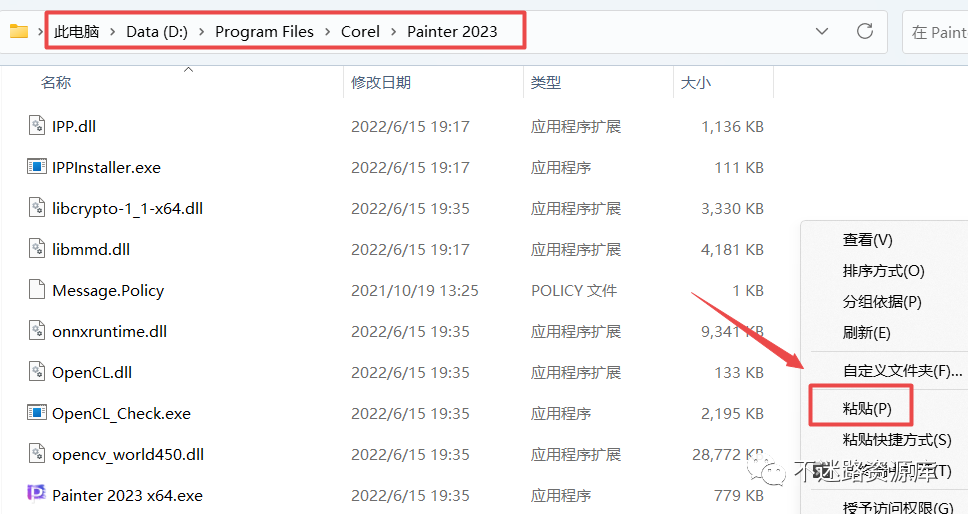This screenshot has height=514, width=968.
Task: Click the search box in Painter folder
Action: tap(935, 31)
